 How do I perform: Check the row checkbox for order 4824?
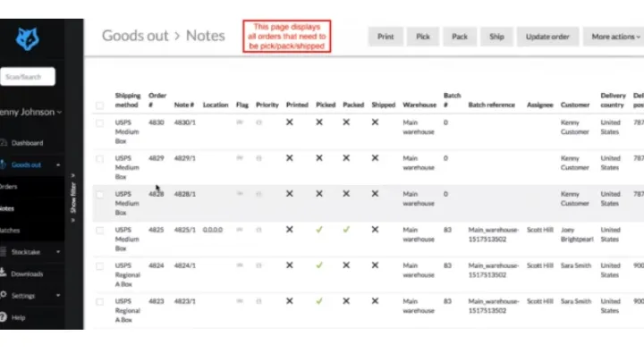point(100,265)
